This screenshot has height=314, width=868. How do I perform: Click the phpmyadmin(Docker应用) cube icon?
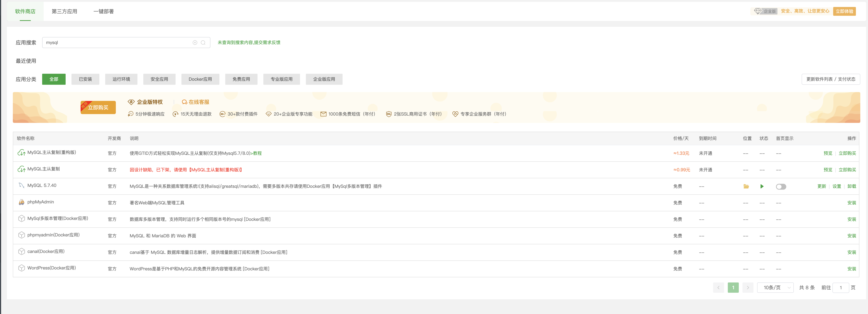coord(22,235)
